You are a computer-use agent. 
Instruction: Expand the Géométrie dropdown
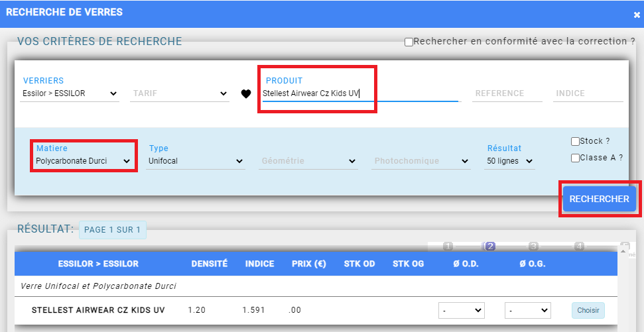(x=308, y=161)
